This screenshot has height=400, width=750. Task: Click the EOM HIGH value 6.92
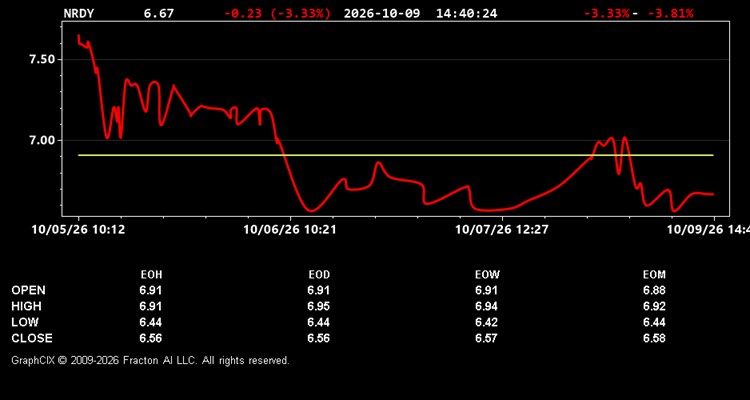pos(654,306)
